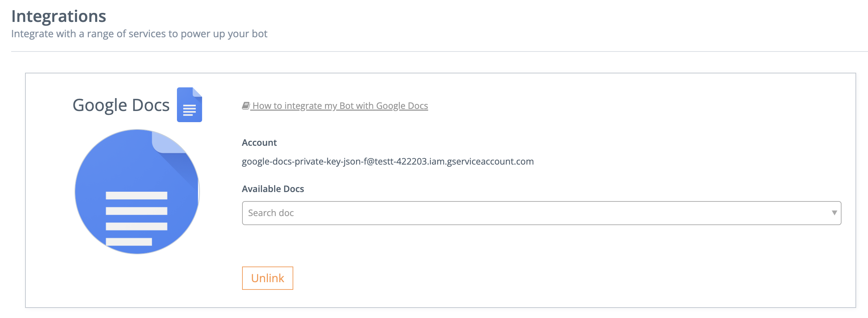
Task: Click the large circular Google Docs logo
Action: [137, 192]
